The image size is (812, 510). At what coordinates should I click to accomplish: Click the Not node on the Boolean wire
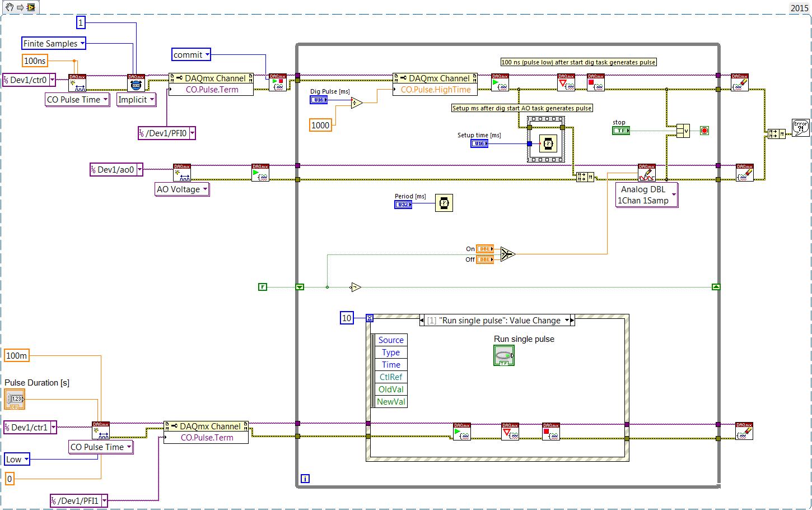point(356,287)
